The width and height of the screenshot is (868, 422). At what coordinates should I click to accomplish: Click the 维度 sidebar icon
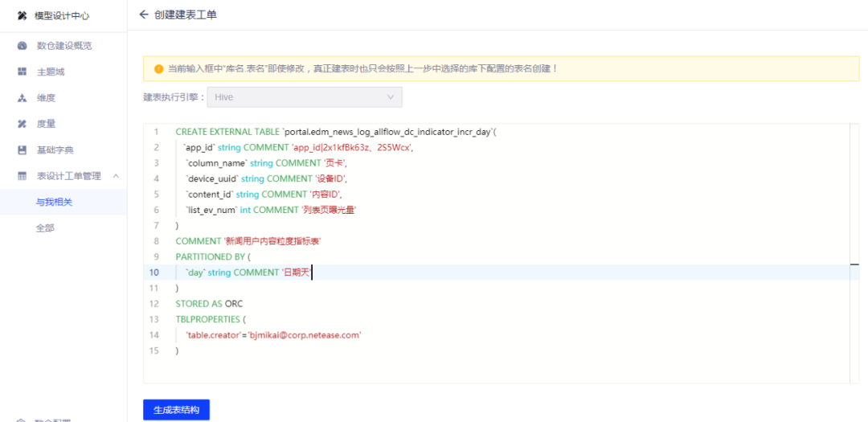[23, 98]
